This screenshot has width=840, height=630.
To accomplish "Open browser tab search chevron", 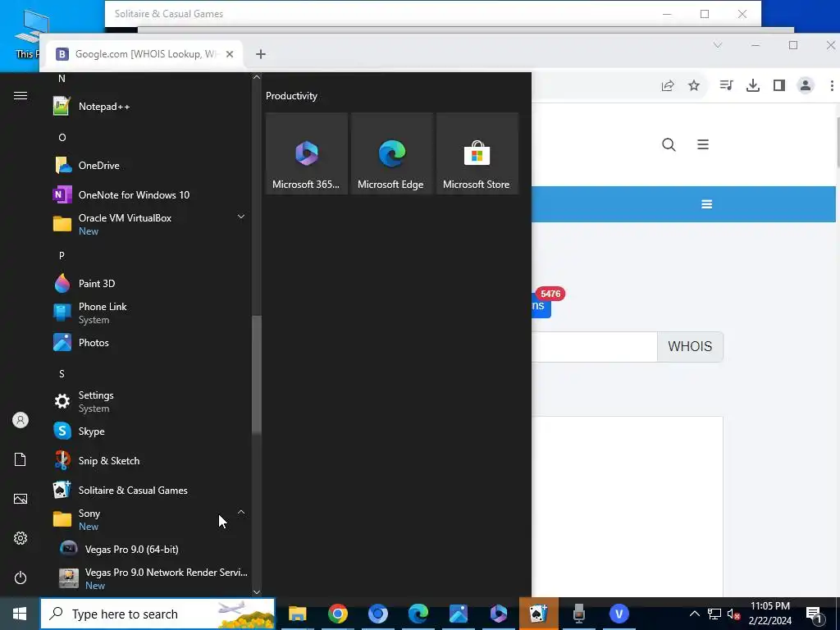I will tap(718, 45).
